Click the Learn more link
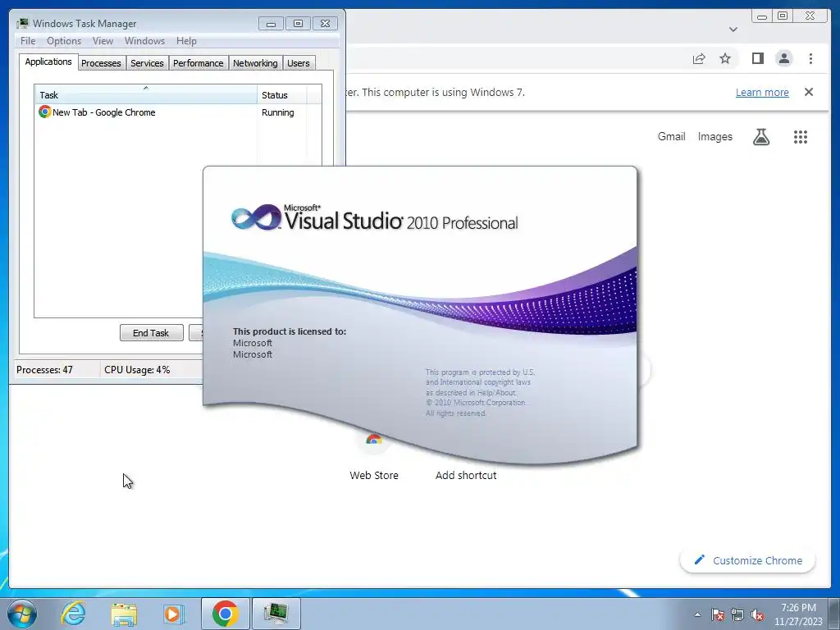The width and height of the screenshot is (840, 630). click(762, 92)
